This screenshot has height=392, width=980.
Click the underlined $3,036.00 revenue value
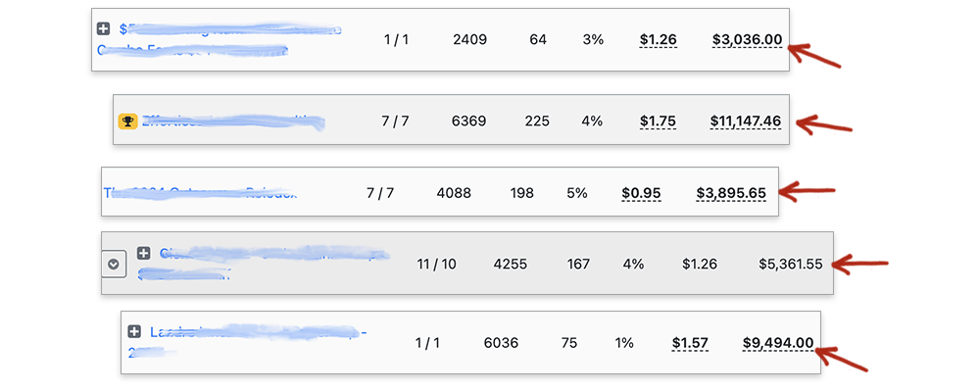[x=747, y=40]
